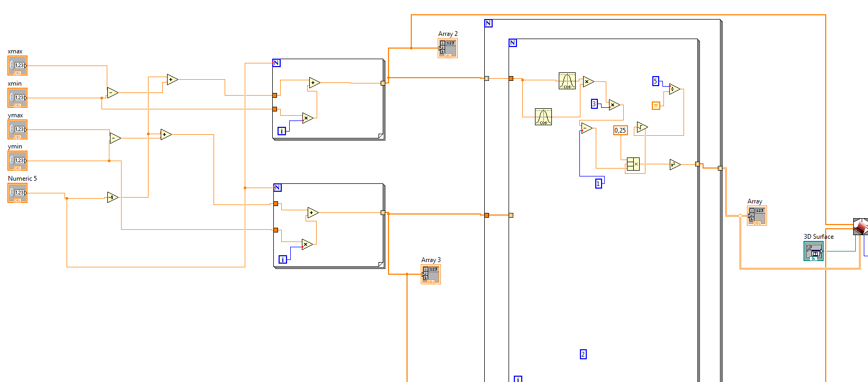
Task: Select the numeric constant 5
Action: tap(655, 81)
